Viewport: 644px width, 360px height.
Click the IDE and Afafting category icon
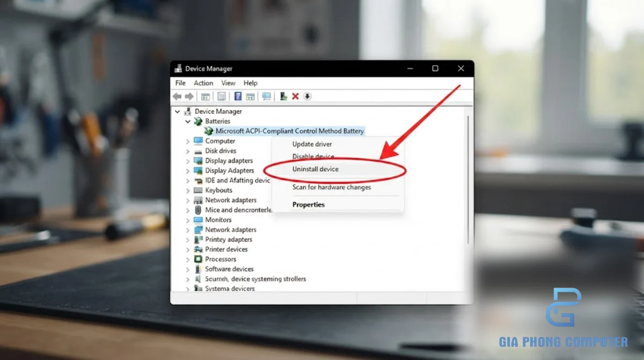pyautogui.click(x=198, y=181)
